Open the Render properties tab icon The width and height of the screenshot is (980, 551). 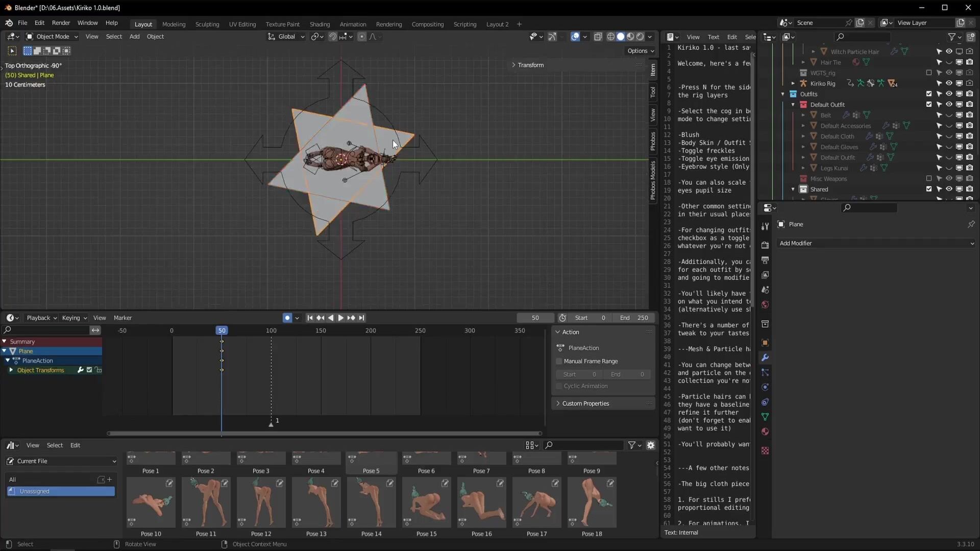click(765, 245)
